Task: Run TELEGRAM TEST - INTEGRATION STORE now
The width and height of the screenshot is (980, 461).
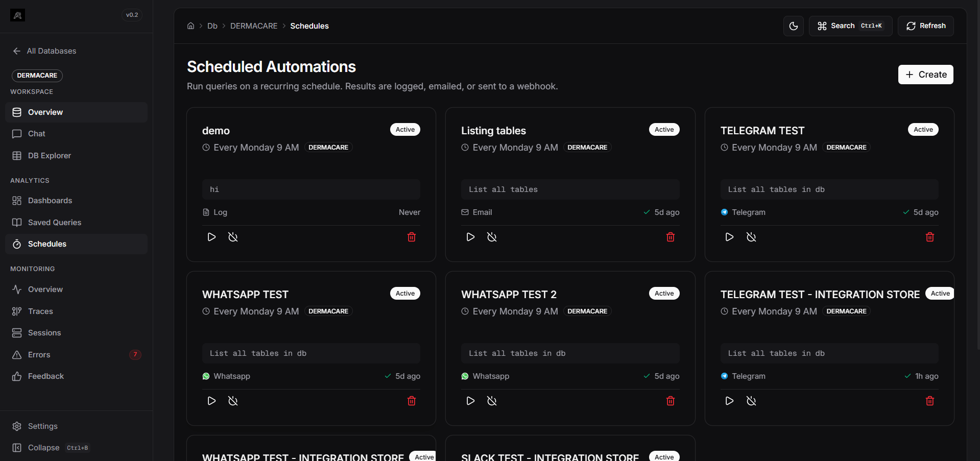Action: 729,401
